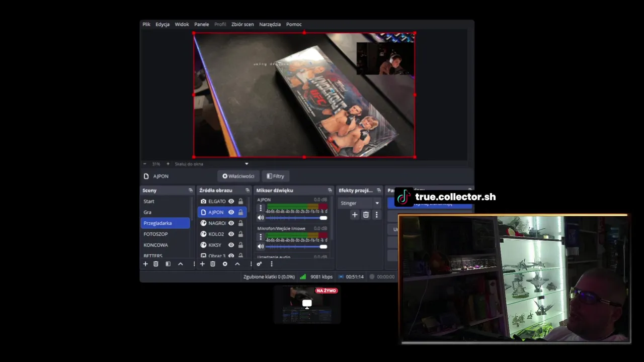This screenshot has width=644, height=362.
Task: Open the Narzędzia menu
Action: [x=270, y=24]
